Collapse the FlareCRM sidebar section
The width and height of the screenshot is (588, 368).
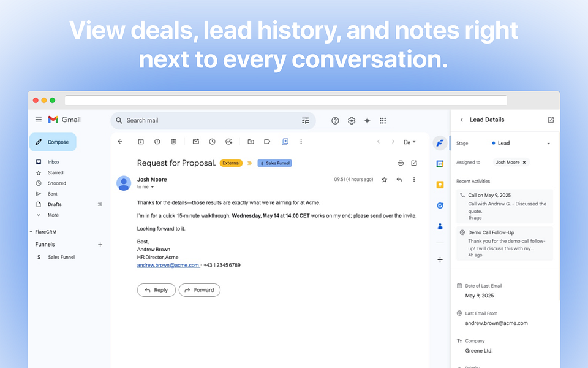tap(31, 232)
